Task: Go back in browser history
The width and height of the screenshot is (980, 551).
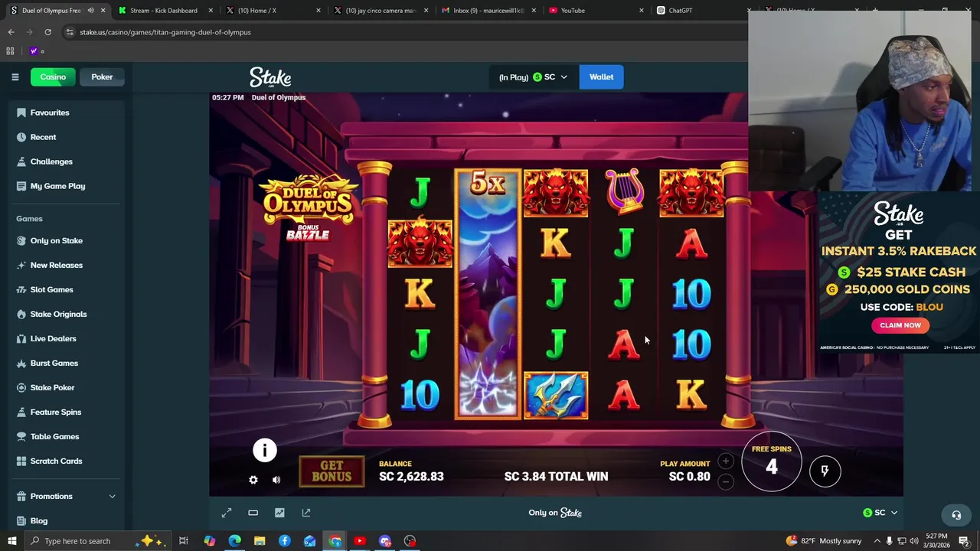Action: pyautogui.click(x=11, y=32)
